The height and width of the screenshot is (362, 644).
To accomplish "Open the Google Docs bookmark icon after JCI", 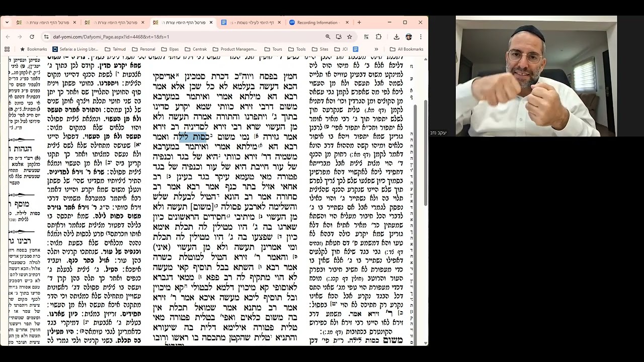I will click(x=356, y=49).
